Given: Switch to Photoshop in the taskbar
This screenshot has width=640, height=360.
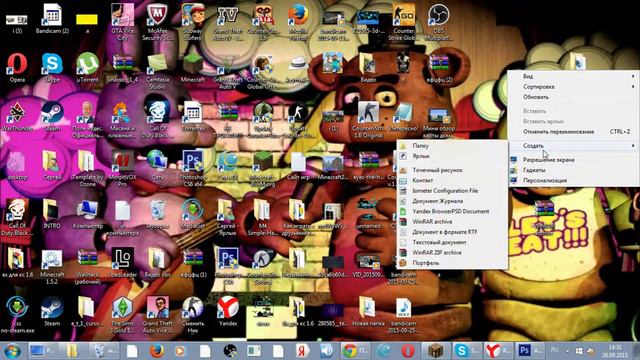Looking at the screenshot, I should (x=530, y=351).
